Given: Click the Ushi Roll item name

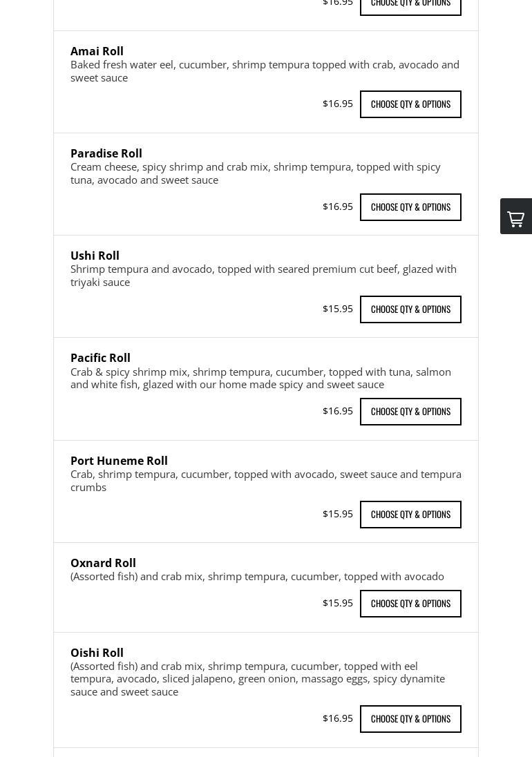Looking at the screenshot, I should pyautogui.click(x=95, y=256).
